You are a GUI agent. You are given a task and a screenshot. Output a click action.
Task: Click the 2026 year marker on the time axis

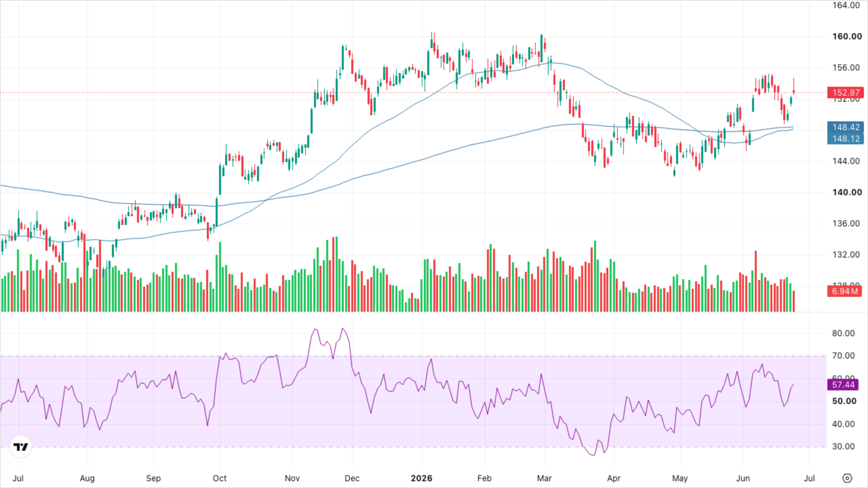(x=421, y=478)
